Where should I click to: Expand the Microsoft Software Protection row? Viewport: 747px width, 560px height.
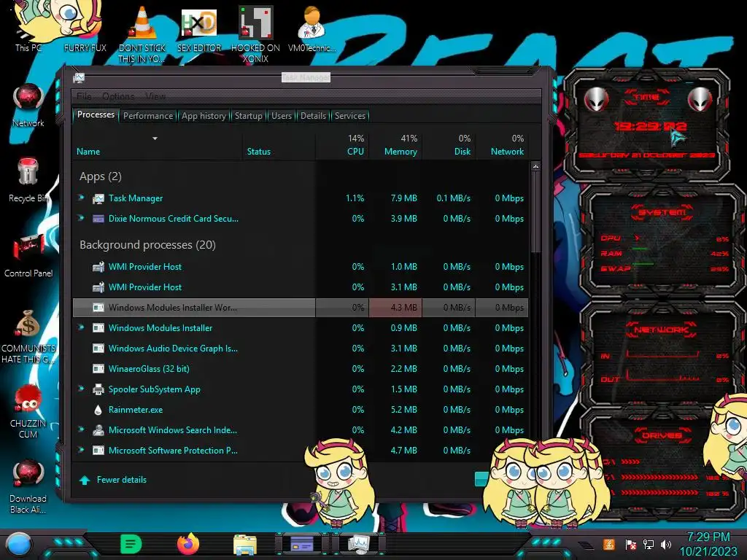click(82, 450)
